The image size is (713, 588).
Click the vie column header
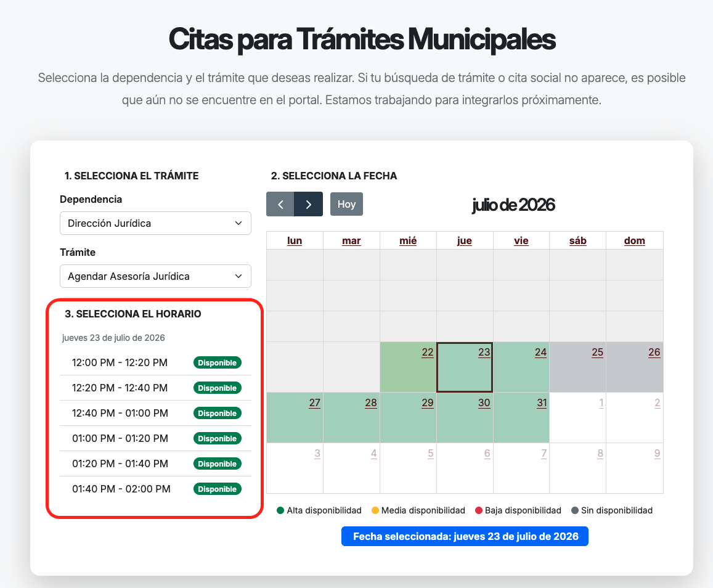pyautogui.click(x=521, y=240)
